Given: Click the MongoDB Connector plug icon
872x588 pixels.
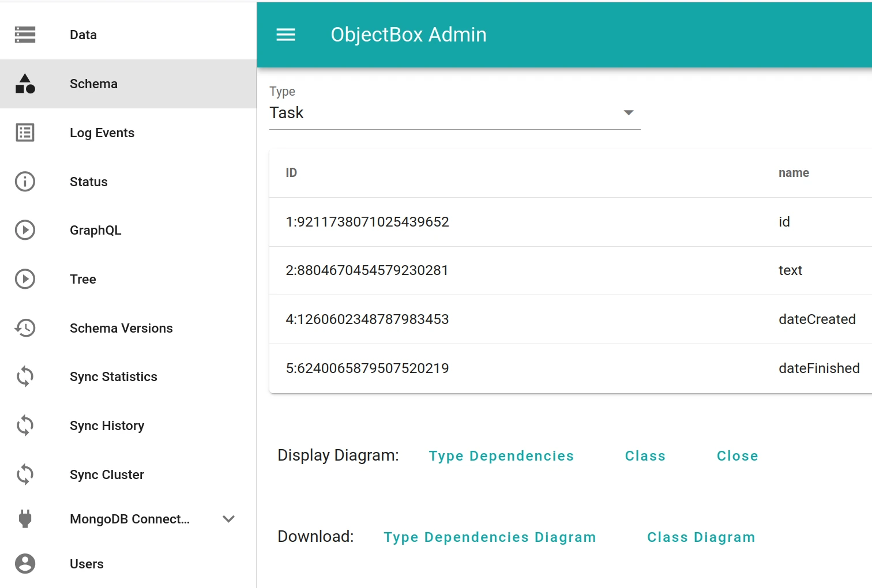Looking at the screenshot, I should 24,518.
